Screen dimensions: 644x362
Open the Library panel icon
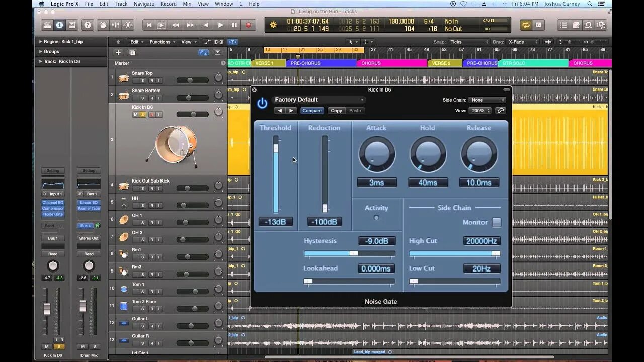(x=47, y=25)
